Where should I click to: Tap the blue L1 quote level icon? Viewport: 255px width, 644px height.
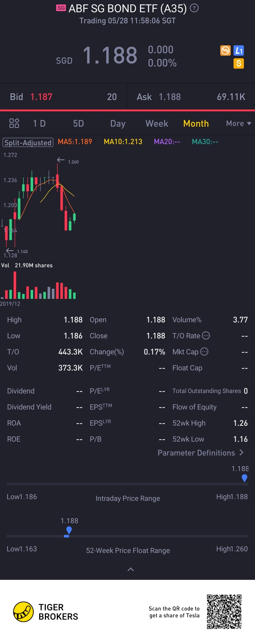pos(238,50)
